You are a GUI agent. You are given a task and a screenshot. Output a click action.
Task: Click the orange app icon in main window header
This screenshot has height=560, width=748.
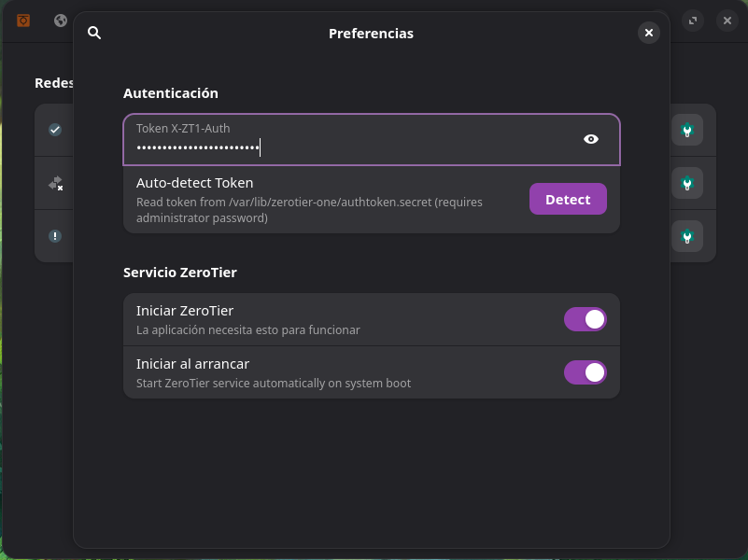pos(23,21)
